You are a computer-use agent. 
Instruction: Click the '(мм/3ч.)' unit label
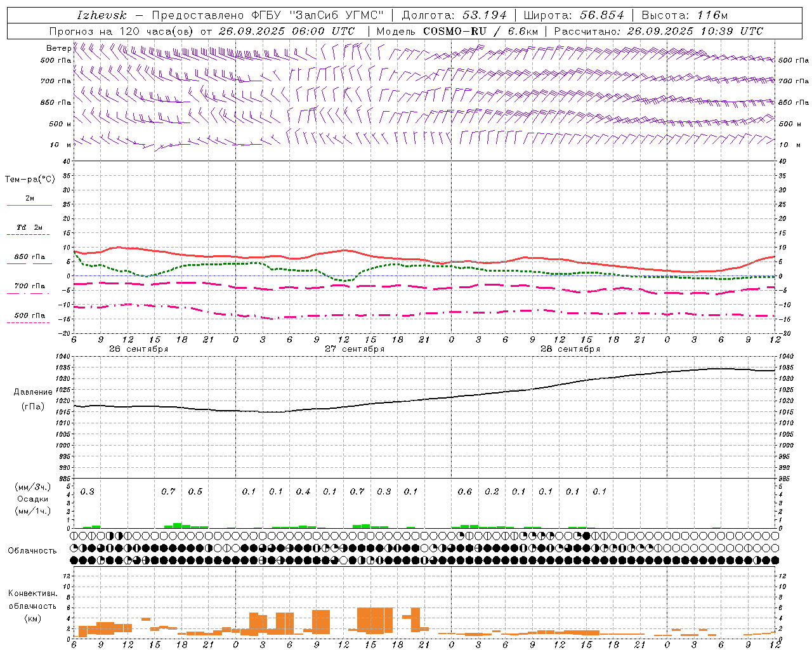[x=33, y=487]
